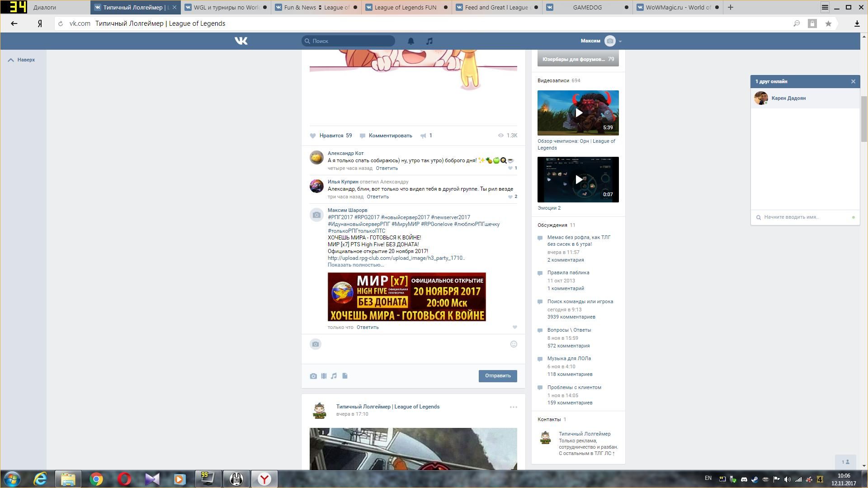Open emoji picker smiley in comment field
The image size is (868, 488).
point(514,344)
